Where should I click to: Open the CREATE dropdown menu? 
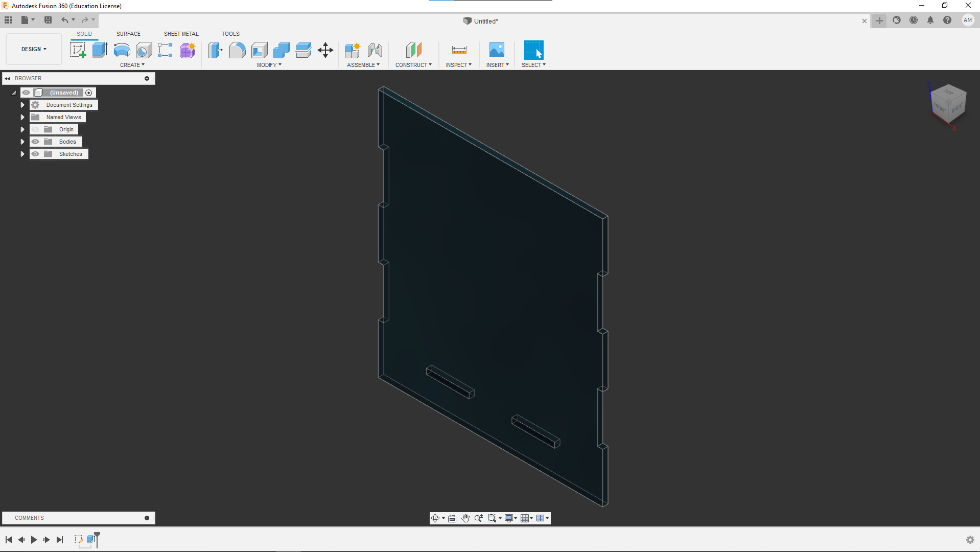132,65
